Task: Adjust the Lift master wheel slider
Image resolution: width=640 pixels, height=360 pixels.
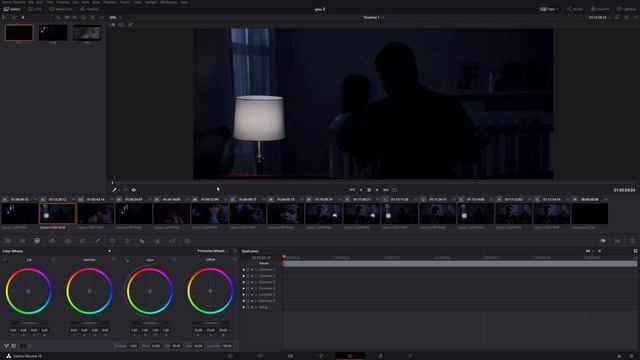Action: [29, 323]
